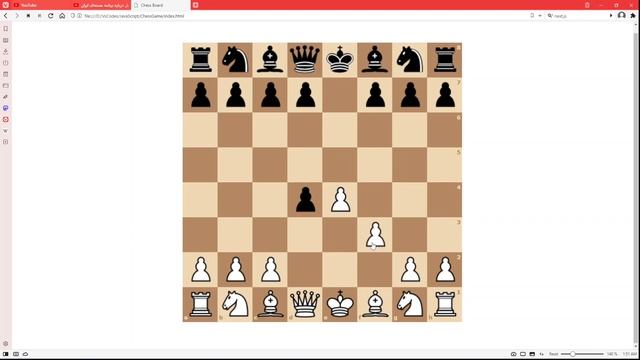640x360 pixels.
Task: Reload the chess board page
Action: pyautogui.click(x=51, y=16)
